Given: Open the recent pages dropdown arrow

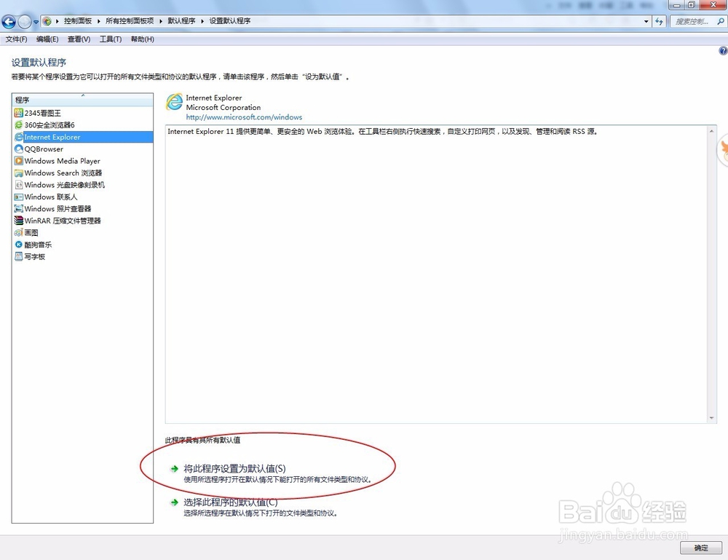Looking at the screenshot, I should 36,22.
